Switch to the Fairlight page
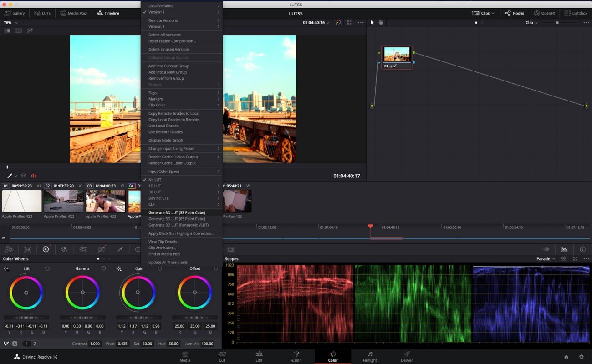 coord(369,357)
